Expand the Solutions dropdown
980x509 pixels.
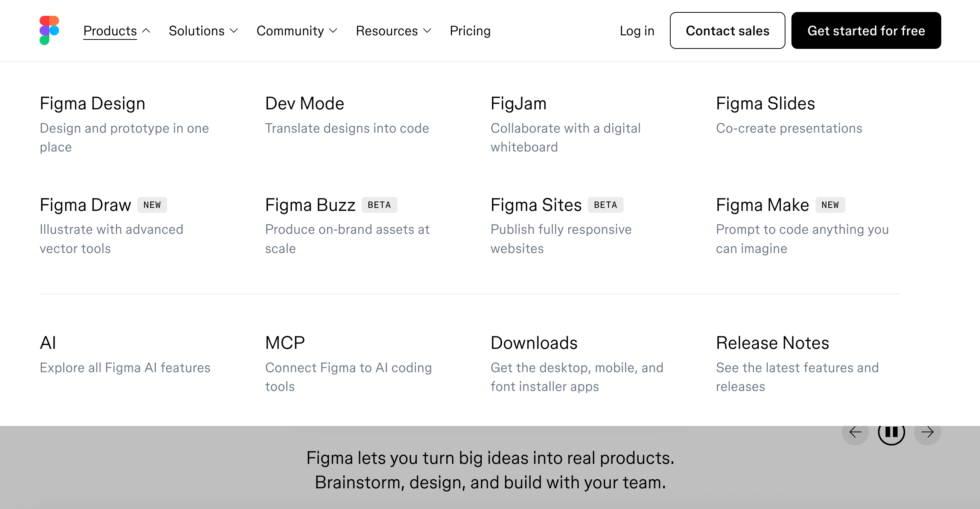coord(203,31)
